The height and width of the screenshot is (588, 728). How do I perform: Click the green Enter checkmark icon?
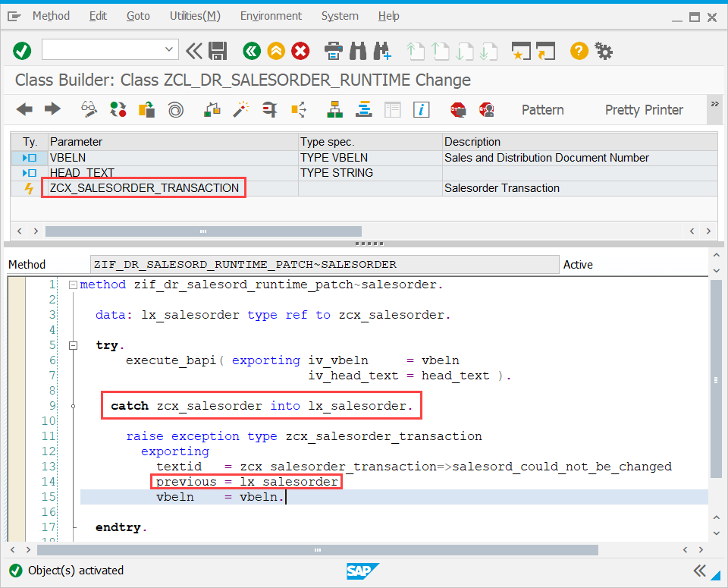22,50
